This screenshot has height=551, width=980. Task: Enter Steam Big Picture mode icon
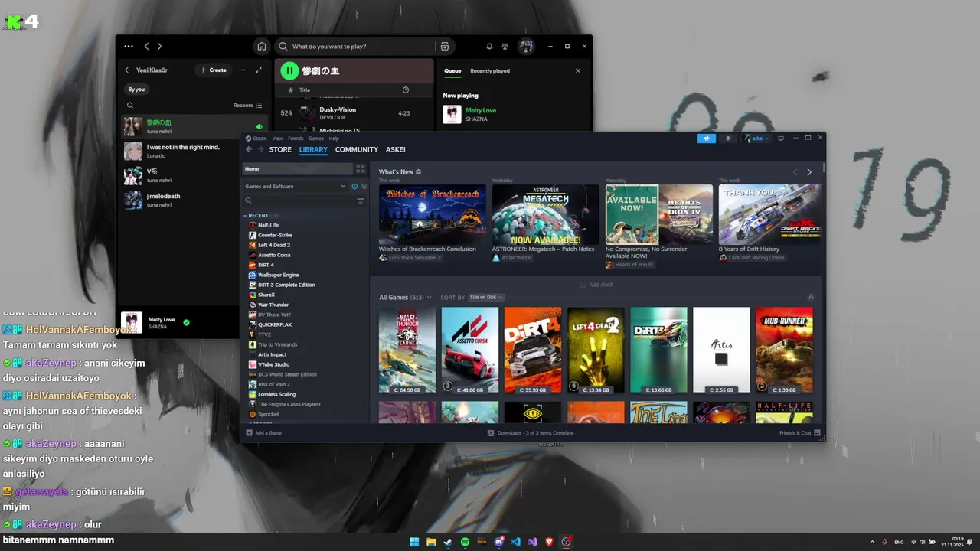point(781,139)
